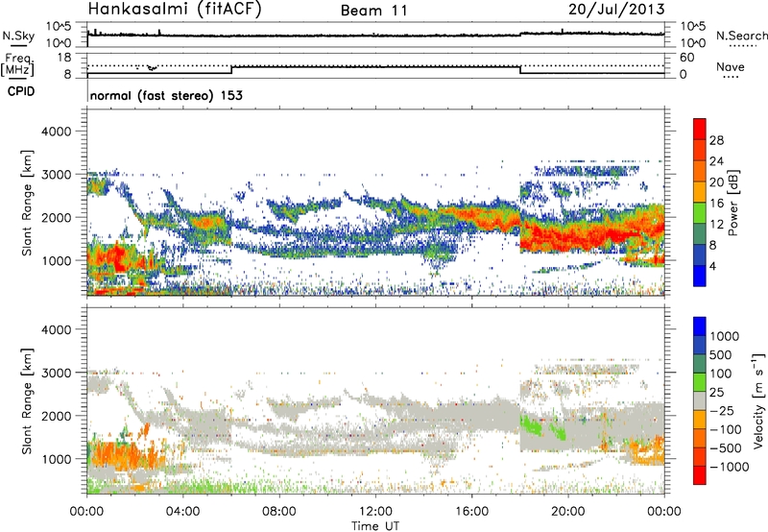Click the light green Power segment between 12 and 16
Screen dimensions: 768x532
(700, 212)
